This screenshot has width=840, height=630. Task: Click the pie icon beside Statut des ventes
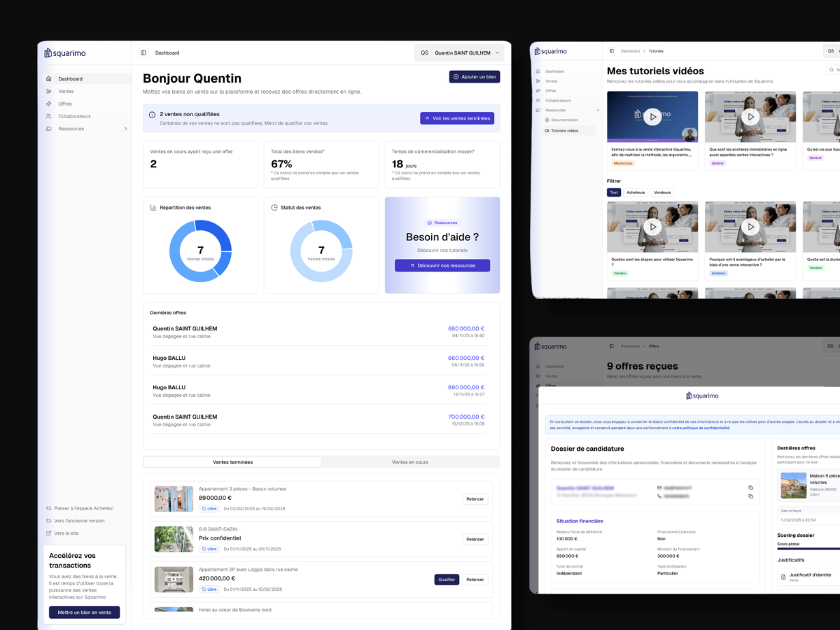point(274,208)
